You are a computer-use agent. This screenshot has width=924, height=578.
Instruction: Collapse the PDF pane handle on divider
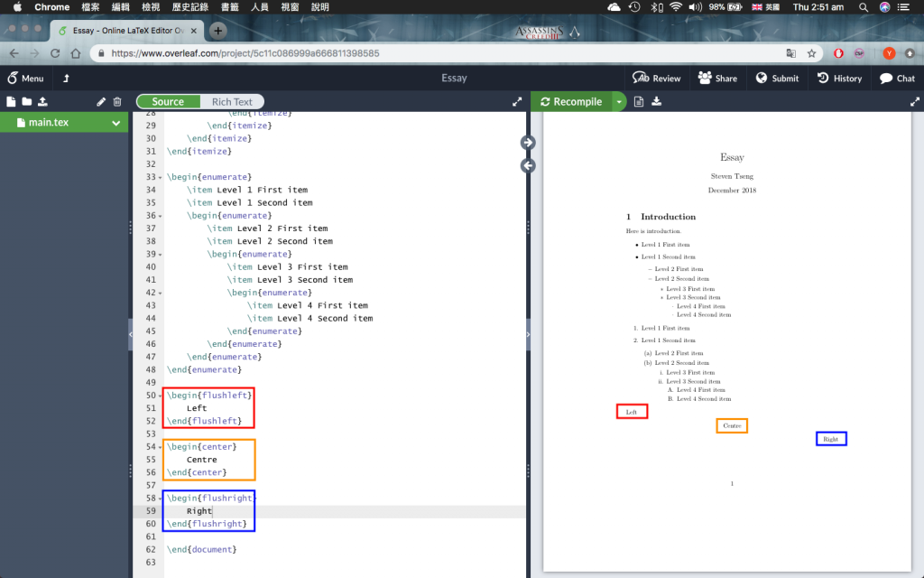point(528,334)
